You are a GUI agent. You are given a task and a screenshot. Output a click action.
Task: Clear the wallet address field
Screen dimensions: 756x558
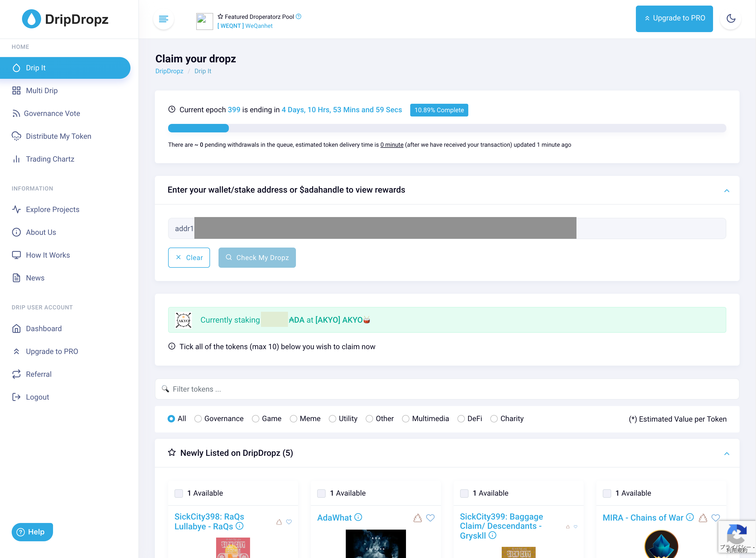(x=189, y=257)
